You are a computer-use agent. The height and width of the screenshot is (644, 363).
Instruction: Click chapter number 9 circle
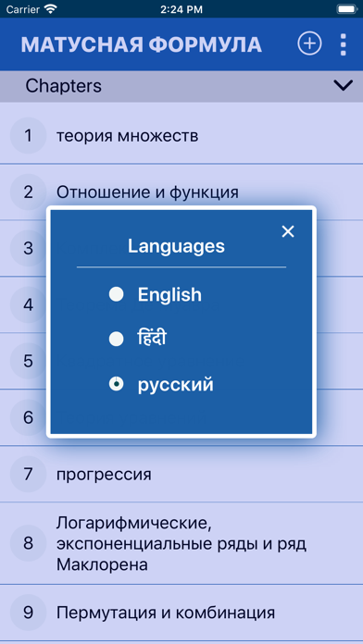[28, 613]
